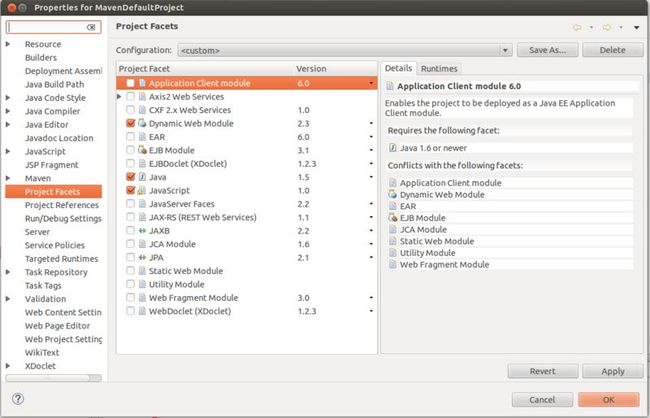Click the Application Client module facet icon
The width and height of the screenshot is (650, 418).
coord(142,83)
